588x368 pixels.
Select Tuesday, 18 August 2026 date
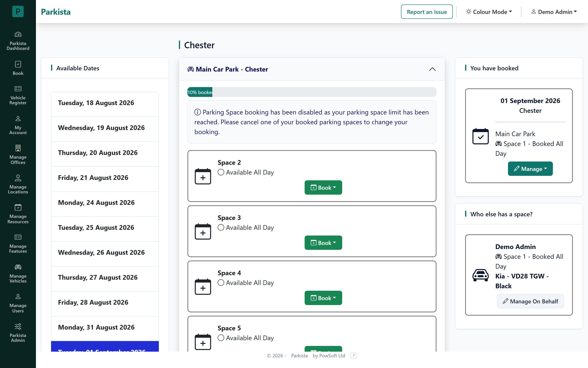pyautogui.click(x=105, y=104)
